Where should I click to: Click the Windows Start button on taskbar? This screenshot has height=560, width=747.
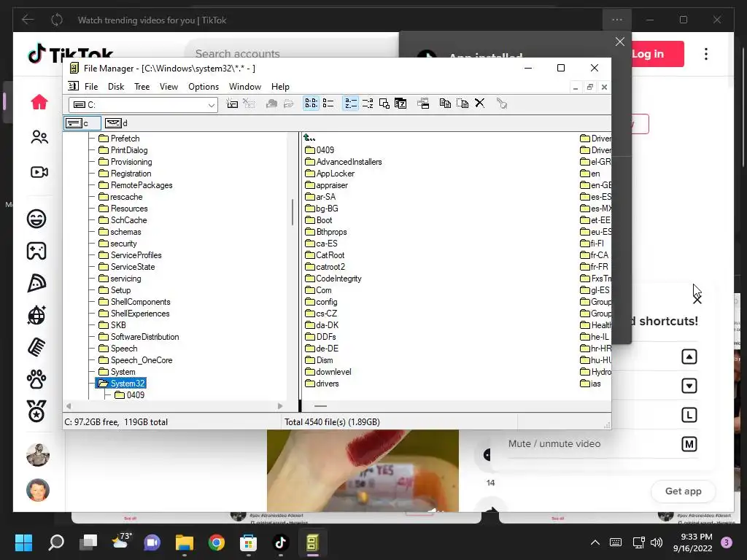tap(23, 542)
